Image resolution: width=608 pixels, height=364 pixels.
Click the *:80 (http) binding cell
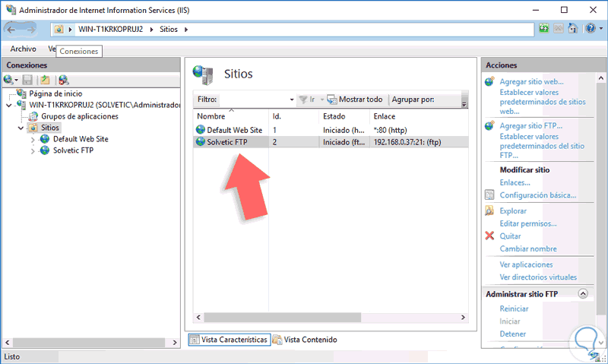coord(390,130)
